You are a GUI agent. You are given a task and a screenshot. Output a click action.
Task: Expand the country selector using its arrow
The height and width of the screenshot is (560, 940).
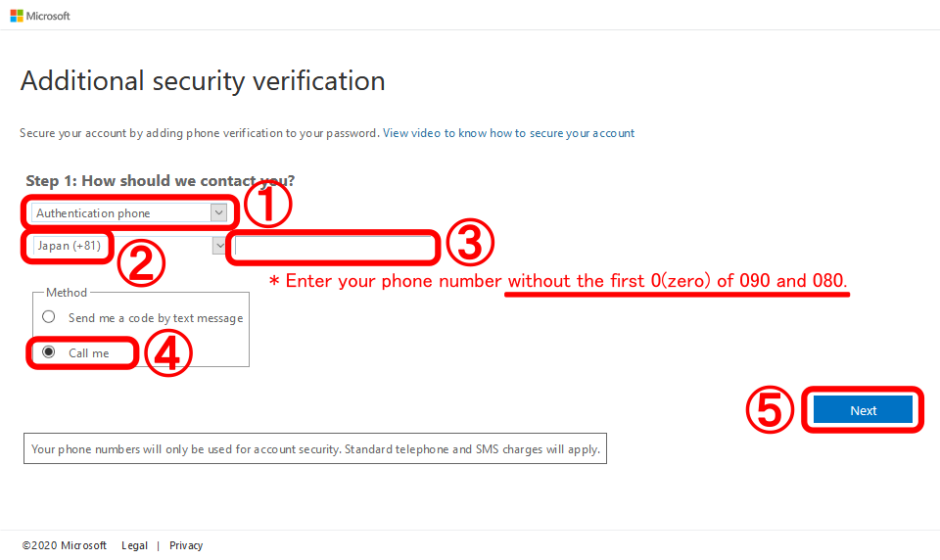219,245
